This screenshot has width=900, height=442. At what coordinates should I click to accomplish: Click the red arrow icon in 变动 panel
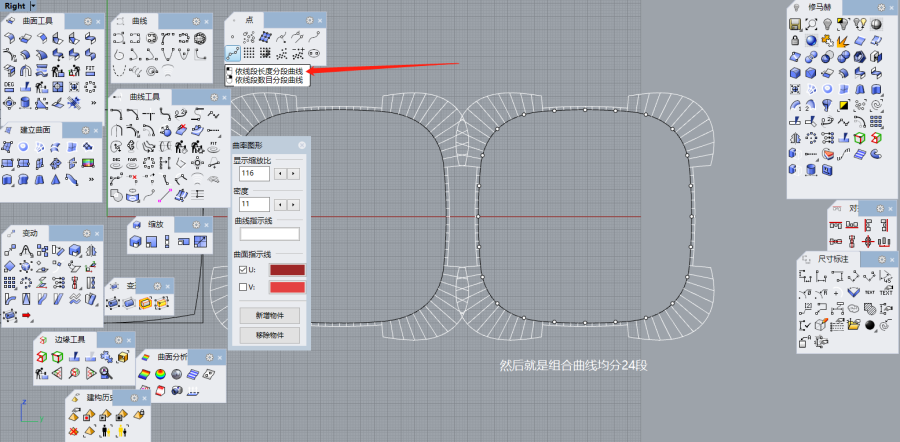pos(27,316)
